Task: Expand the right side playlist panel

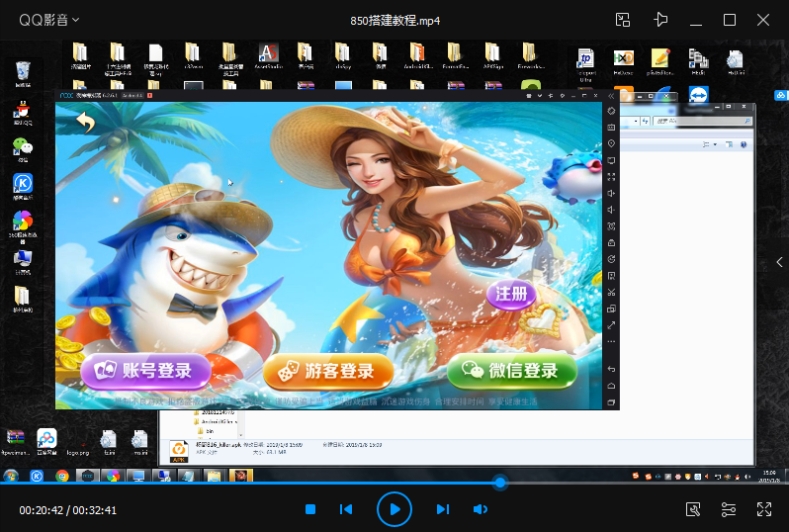Action: pos(779,262)
